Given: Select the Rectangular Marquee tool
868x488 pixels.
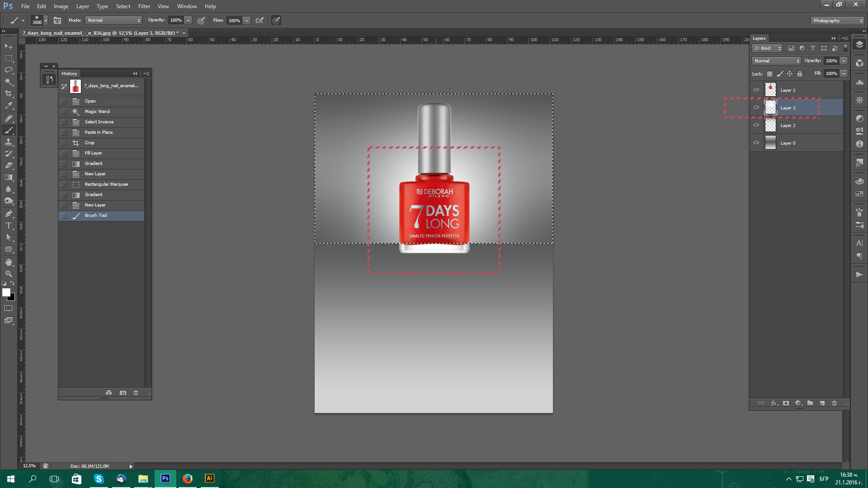Looking at the screenshot, I should click(9, 58).
